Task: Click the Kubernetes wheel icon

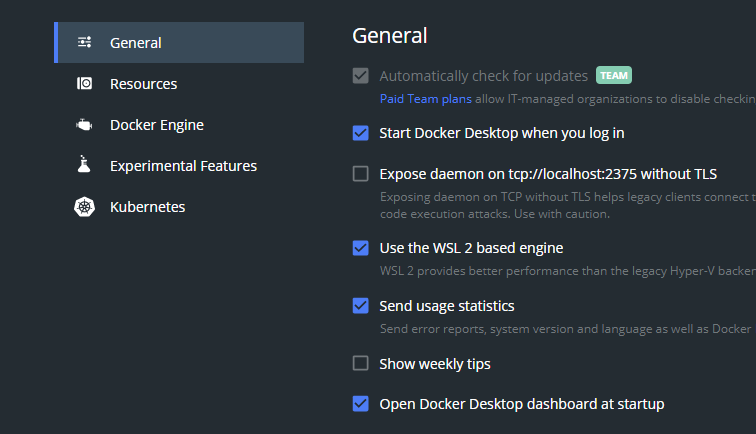Action: (x=84, y=207)
